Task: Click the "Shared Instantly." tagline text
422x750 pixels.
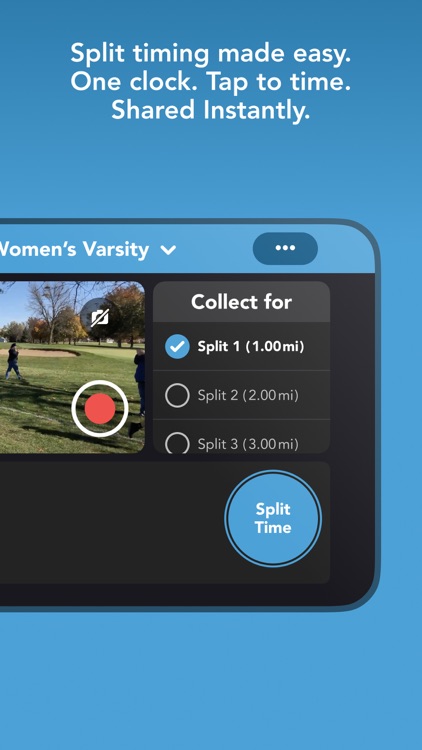Action: pyautogui.click(x=211, y=110)
